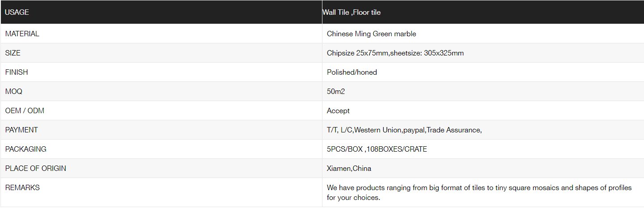Click the "Accept" value cell
This screenshot has width=644, height=208.
(338, 110)
